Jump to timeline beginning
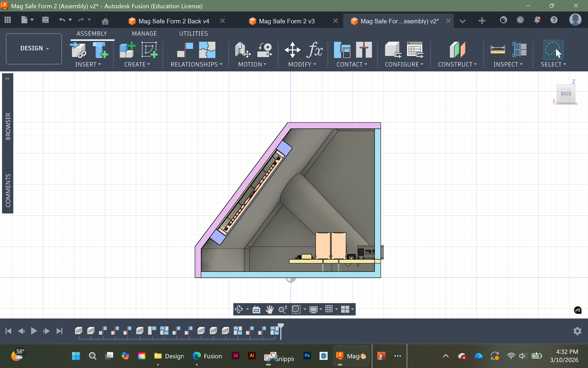 8,331
